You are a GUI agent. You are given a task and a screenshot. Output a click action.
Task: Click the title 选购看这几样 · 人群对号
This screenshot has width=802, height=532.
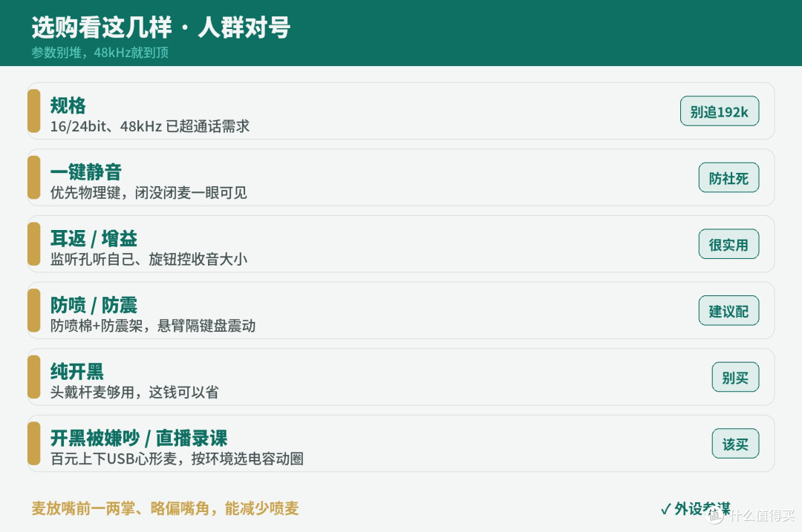pos(161,27)
